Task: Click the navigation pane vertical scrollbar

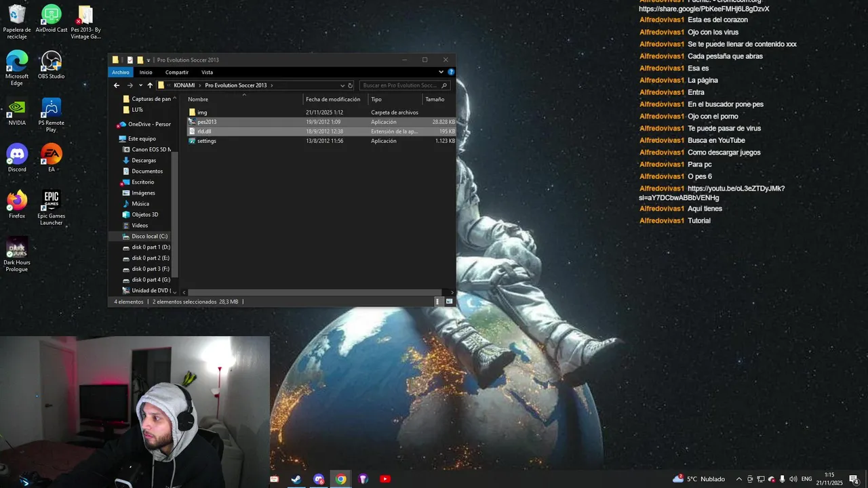Action: pos(176,213)
